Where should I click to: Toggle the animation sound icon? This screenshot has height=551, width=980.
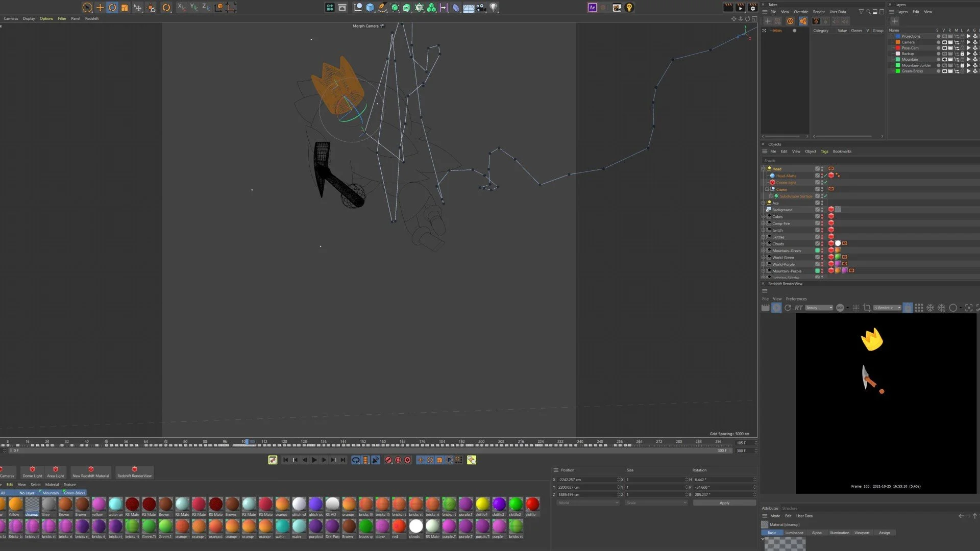point(375,460)
